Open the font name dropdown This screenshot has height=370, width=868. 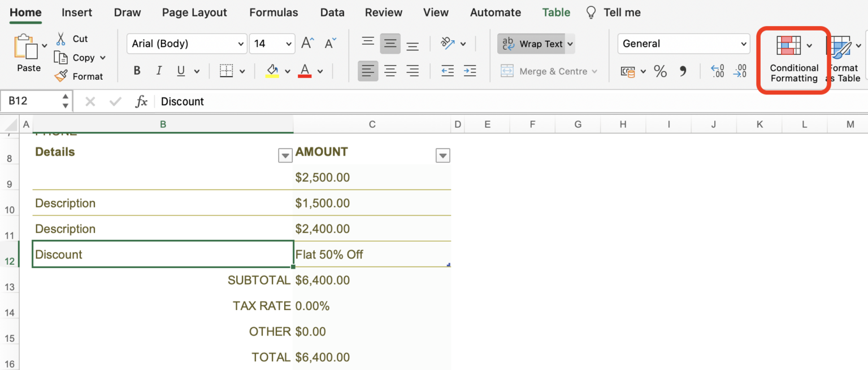pos(240,44)
